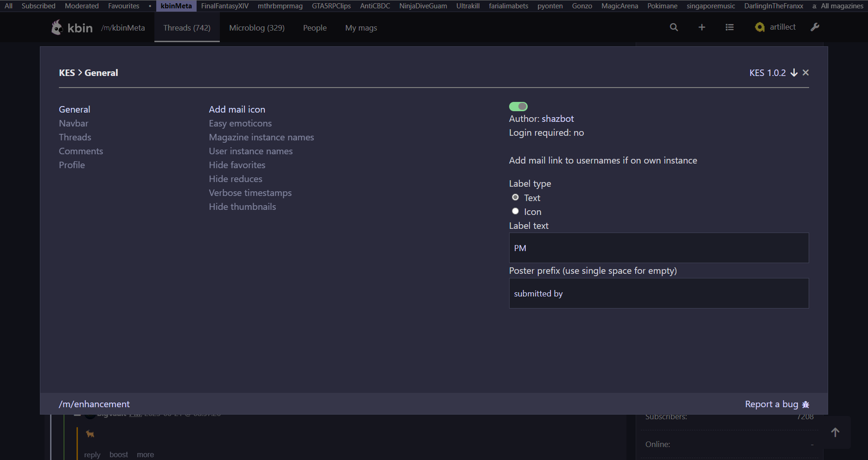Select the Verbose timestamps option

pos(250,193)
